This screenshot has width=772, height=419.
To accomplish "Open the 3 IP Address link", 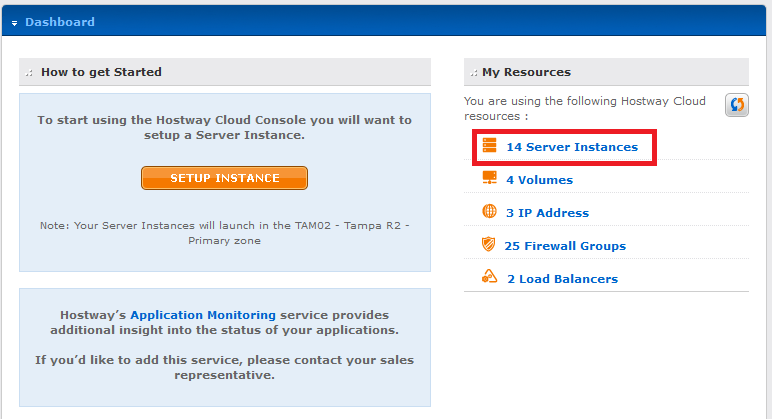I will [547, 213].
